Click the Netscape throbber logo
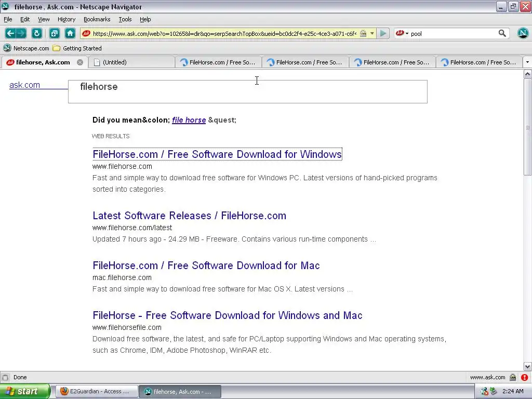 point(523,33)
